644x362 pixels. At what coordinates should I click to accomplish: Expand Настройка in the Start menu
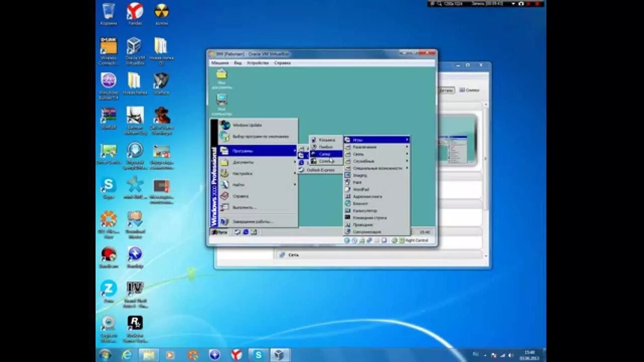pos(258,173)
